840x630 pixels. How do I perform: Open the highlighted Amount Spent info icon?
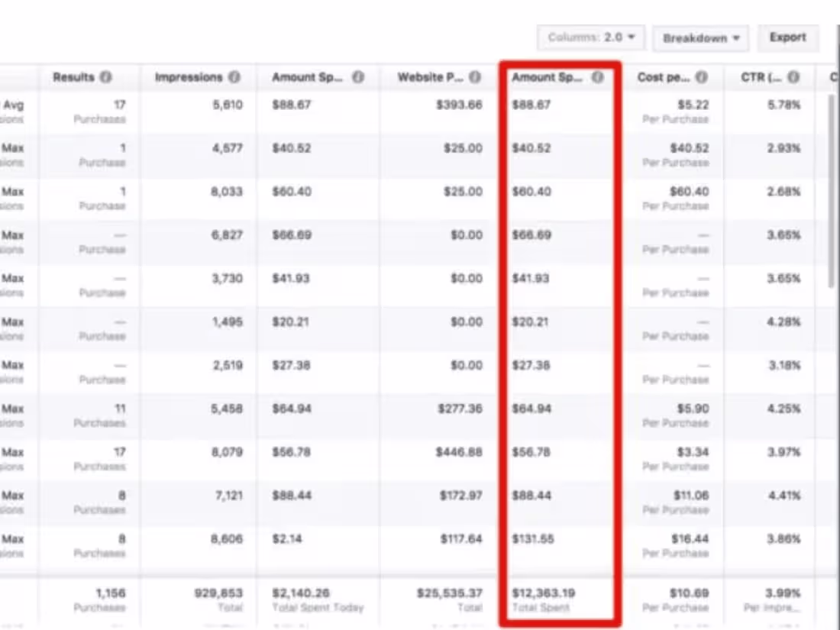click(598, 76)
